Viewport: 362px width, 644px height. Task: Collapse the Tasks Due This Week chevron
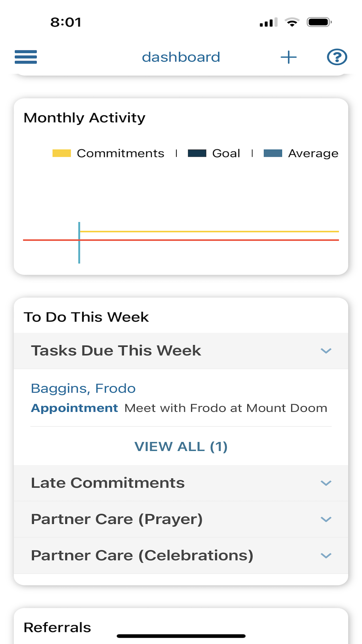(326, 351)
